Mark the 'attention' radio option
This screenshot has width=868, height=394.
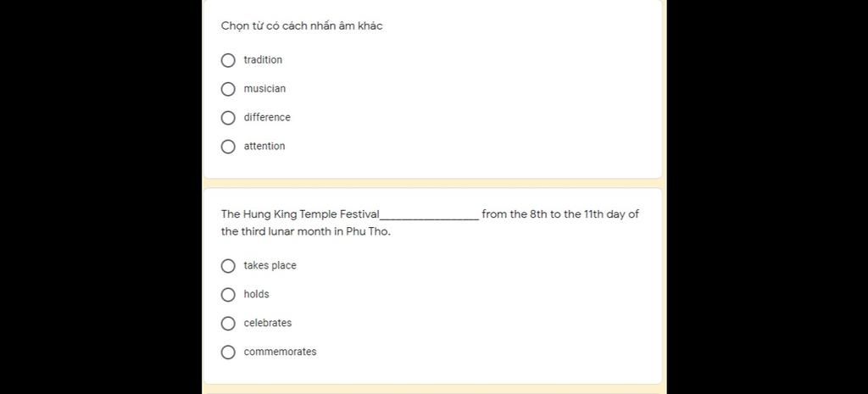[x=228, y=147]
